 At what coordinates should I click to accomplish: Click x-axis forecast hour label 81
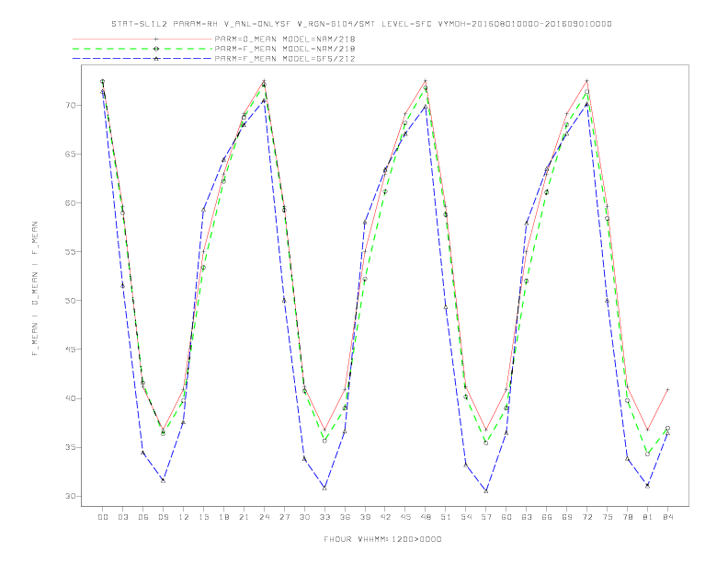point(648,517)
